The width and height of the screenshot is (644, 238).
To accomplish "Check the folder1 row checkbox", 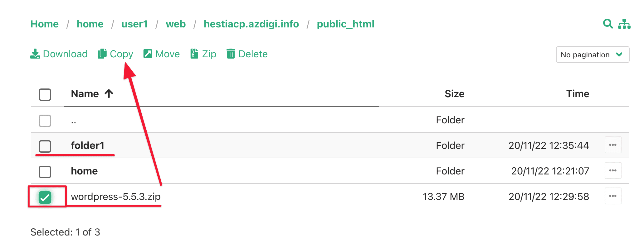I will 45,146.
